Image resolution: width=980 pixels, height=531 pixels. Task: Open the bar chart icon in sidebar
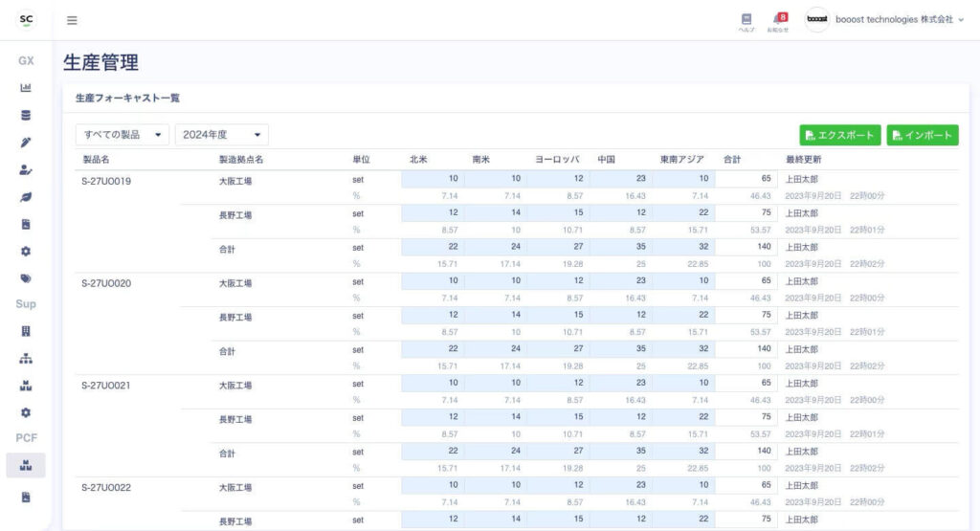point(26,88)
